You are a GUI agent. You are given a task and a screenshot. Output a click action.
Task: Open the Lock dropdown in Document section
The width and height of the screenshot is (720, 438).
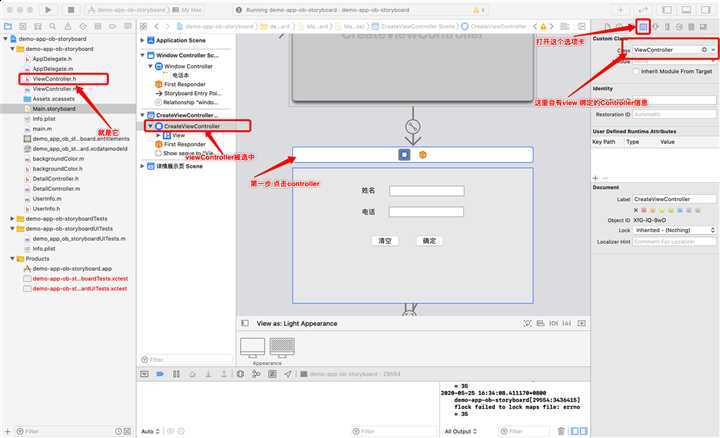[674, 230]
